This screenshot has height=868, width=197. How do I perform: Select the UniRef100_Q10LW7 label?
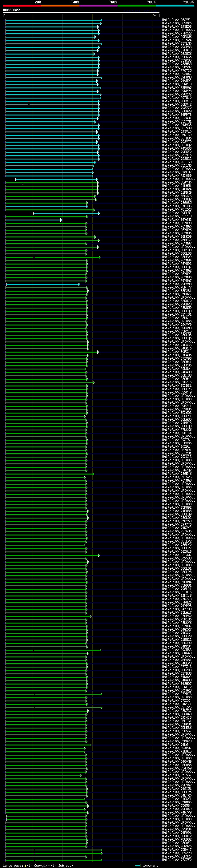[176, 172]
